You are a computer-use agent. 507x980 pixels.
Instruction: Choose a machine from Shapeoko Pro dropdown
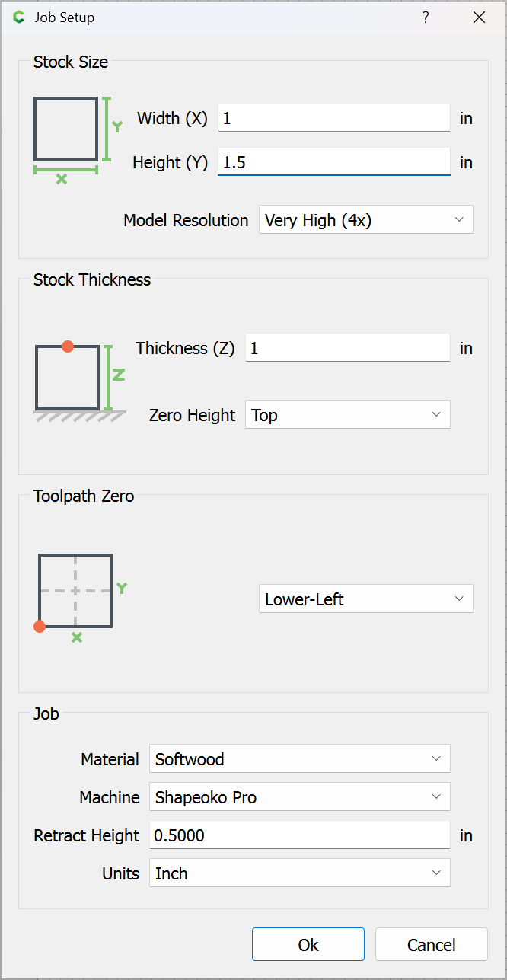[299, 797]
